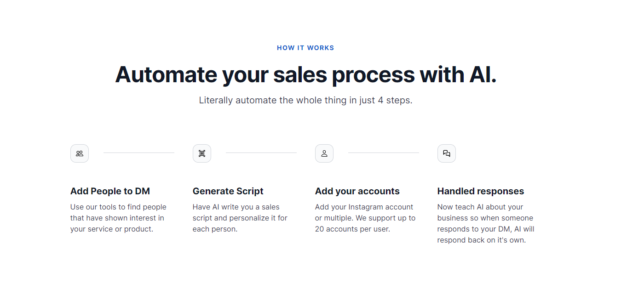
Task: Click the HOW IT WORKS label
Action: (305, 48)
